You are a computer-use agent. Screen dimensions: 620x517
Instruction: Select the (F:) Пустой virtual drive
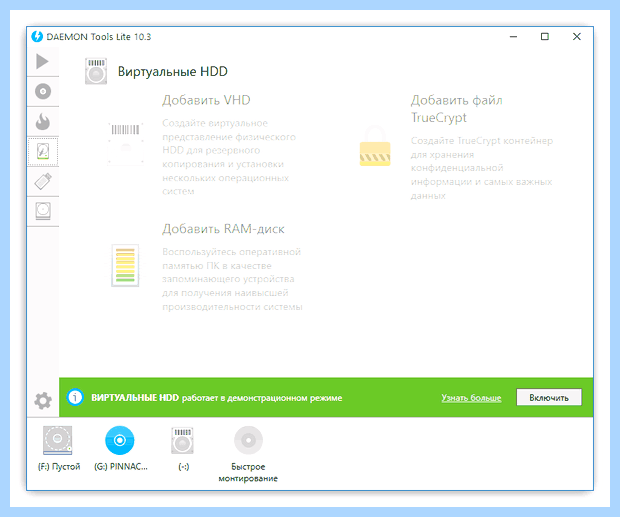coord(58,440)
